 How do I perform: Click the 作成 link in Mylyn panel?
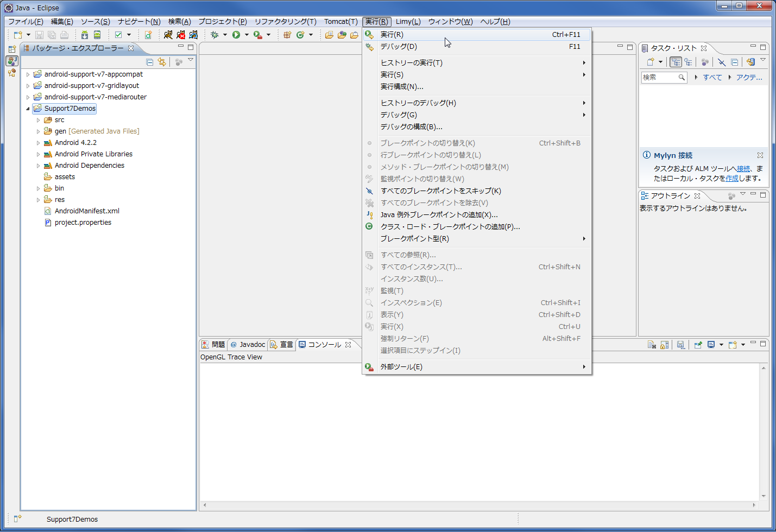[732, 179]
